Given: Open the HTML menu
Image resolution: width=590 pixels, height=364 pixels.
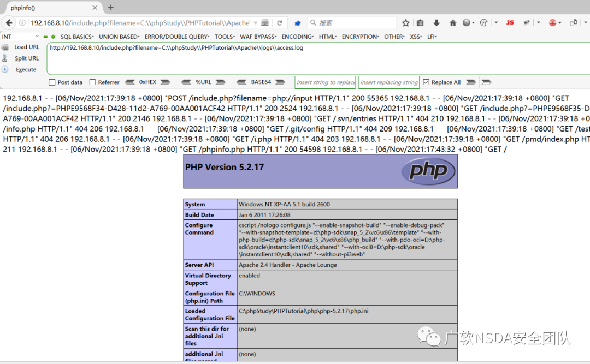Looking at the screenshot, I should coord(328,37).
